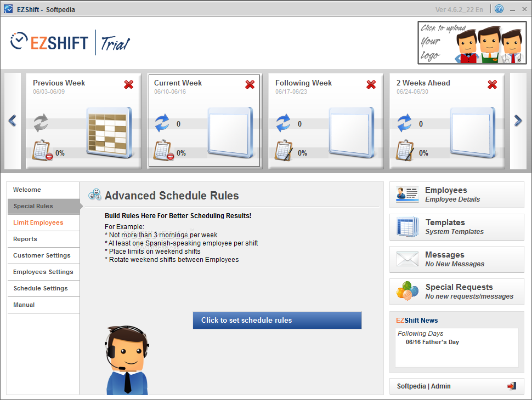Open the Customer Settings sidebar tab

43,255
